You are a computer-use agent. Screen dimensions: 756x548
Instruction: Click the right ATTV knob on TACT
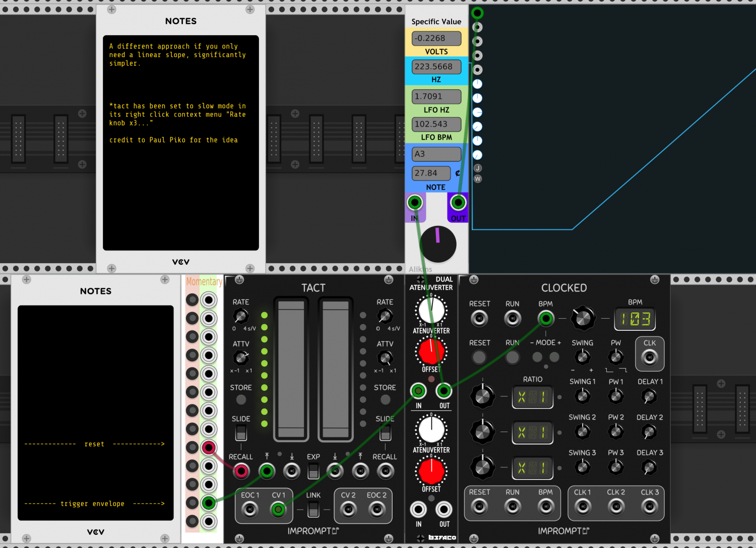(x=385, y=358)
